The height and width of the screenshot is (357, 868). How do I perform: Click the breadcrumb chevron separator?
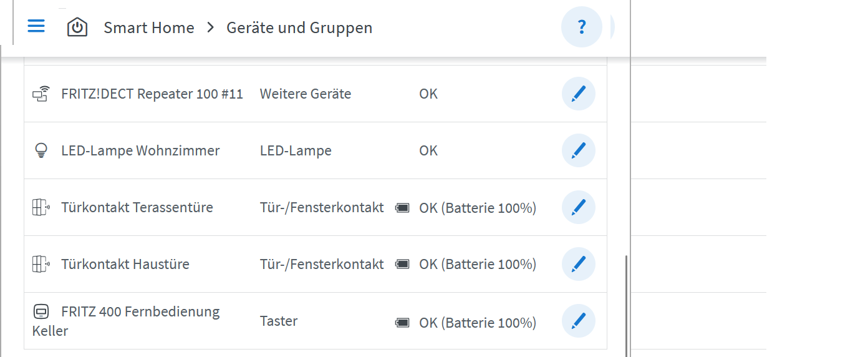click(x=210, y=28)
